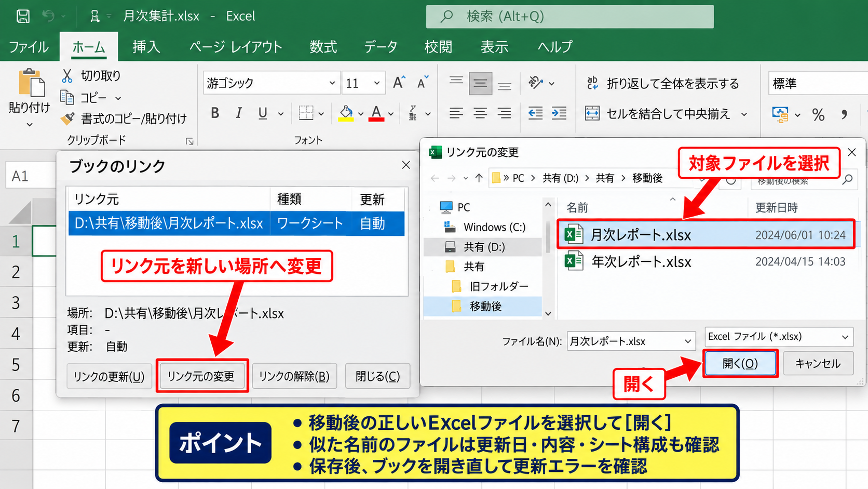Click 閉じる(C) button in ブックのリンク
Viewport: 868px width, 489px height.
pyautogui.click(x=377, y=376)
